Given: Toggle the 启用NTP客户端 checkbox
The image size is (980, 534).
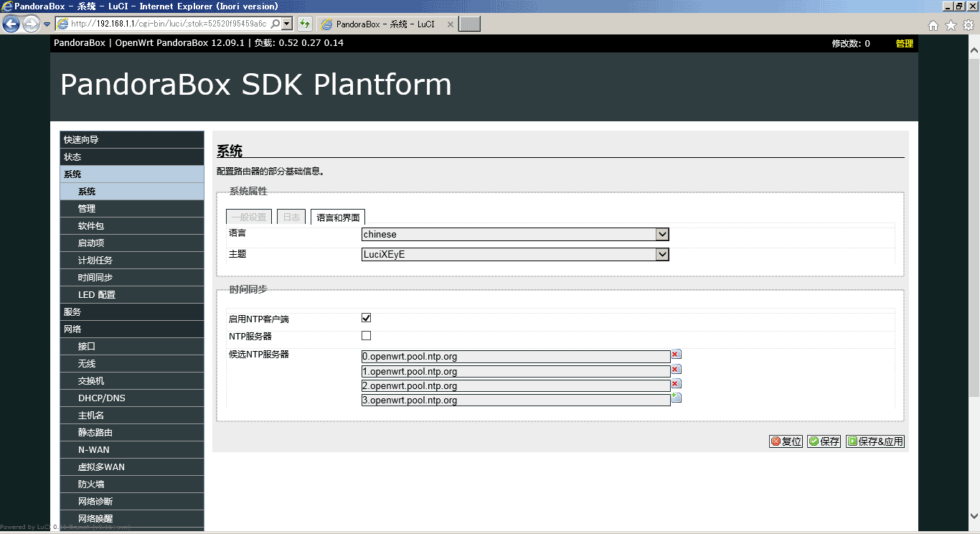Looking at the screenshot, I should pos(366,318).
